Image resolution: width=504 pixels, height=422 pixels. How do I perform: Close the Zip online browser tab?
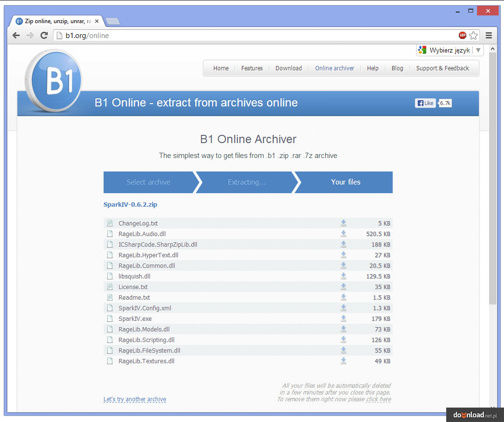(97, 21)
